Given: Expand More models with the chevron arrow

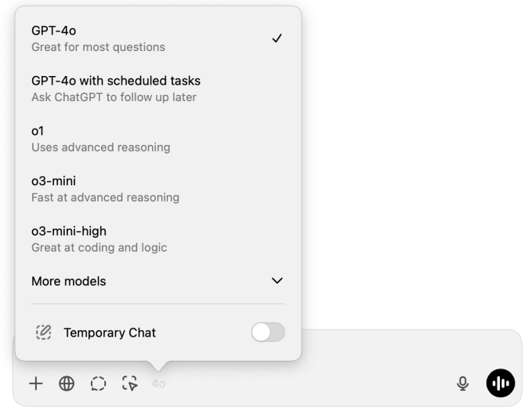Looking at the screenshot, I should [277, 281].
